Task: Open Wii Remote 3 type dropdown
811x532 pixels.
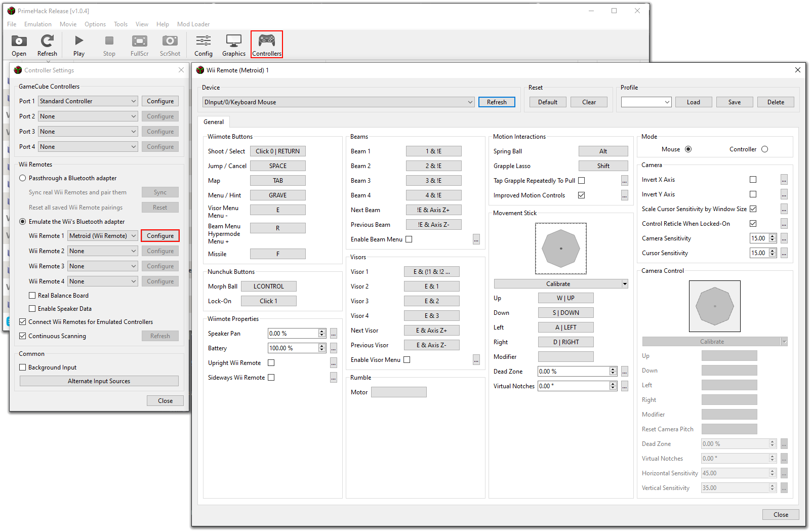Action: (103, 266)
